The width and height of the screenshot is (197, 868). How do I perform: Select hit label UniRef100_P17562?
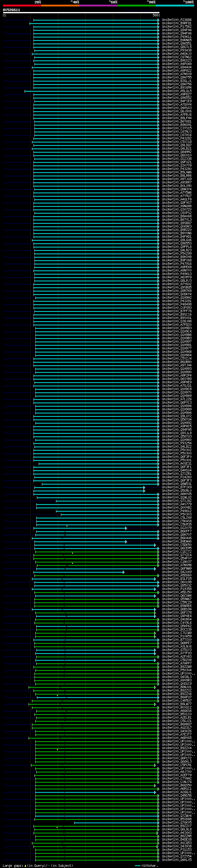[177, 26]
